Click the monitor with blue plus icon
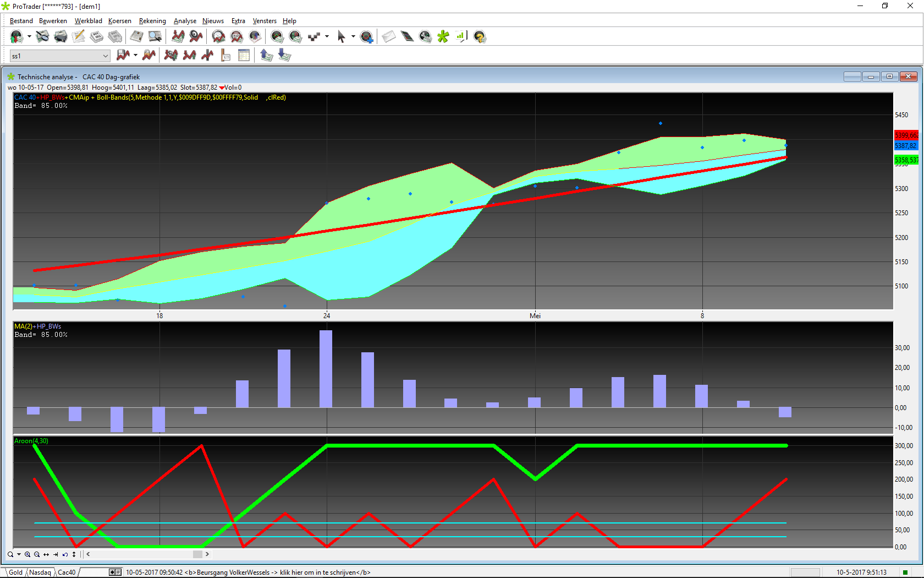Screen dimensions: 924x578 point(366,37)
